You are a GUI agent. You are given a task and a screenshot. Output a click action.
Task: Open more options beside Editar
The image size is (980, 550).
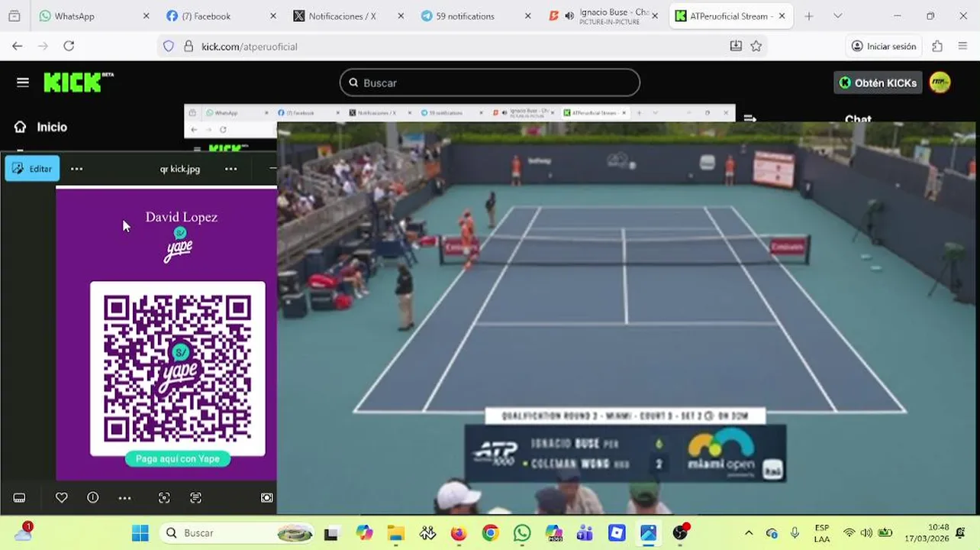click(x=76, y=169)
